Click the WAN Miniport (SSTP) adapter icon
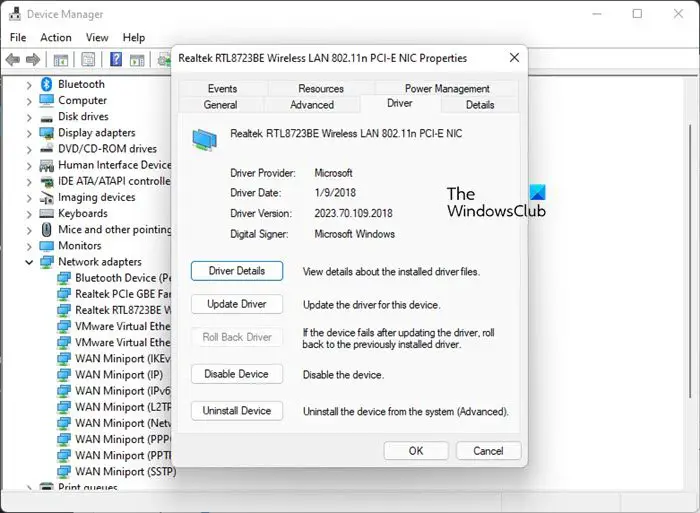 coord(64,471)
